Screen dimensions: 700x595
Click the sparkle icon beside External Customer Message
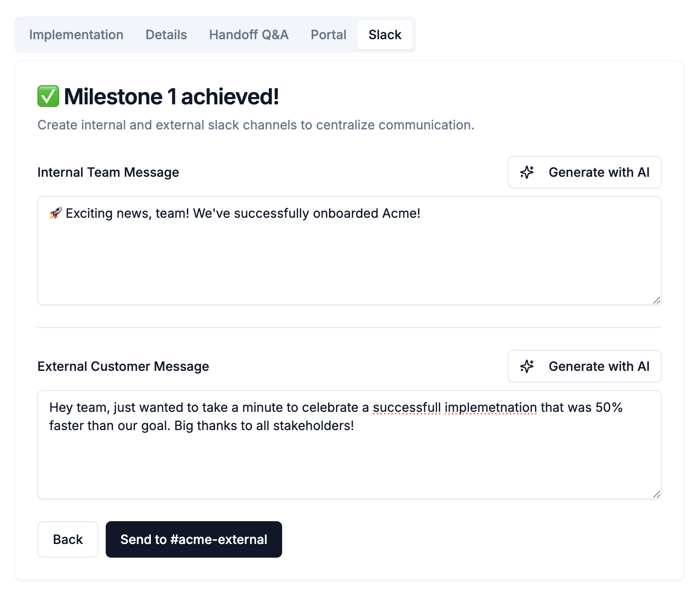point(527,366)
